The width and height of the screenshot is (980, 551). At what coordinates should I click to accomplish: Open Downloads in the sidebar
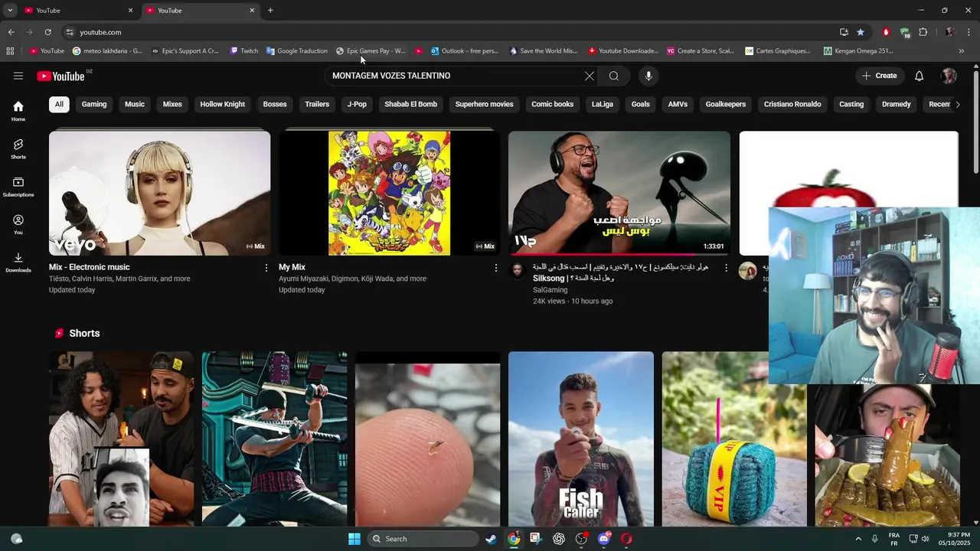pyautogui.click(x=18, y=261)
